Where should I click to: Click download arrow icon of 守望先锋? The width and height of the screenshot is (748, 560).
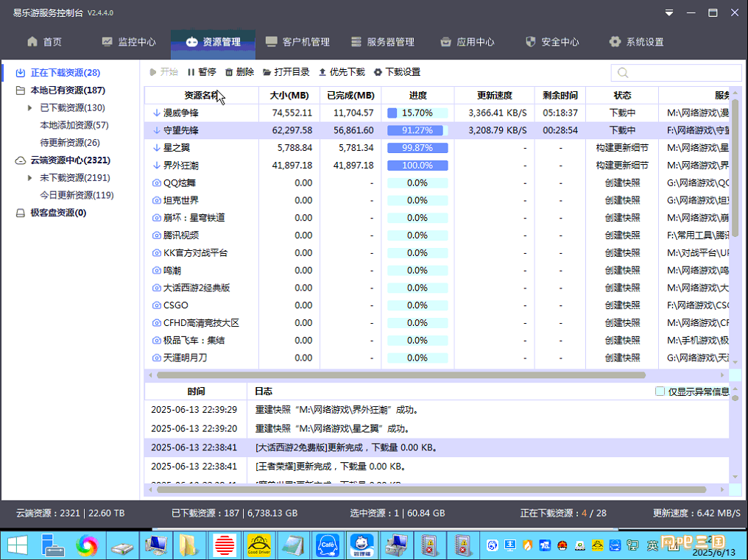pos(157,130)
